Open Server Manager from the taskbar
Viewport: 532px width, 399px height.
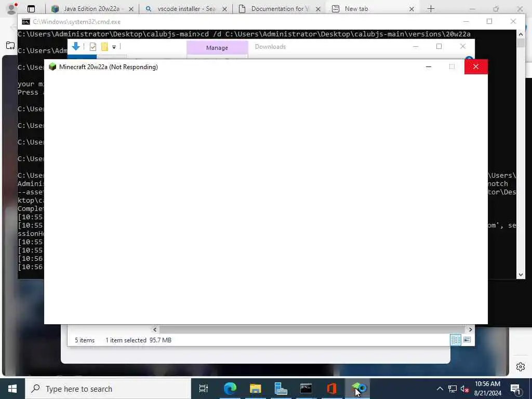click(x=281, y=389)
